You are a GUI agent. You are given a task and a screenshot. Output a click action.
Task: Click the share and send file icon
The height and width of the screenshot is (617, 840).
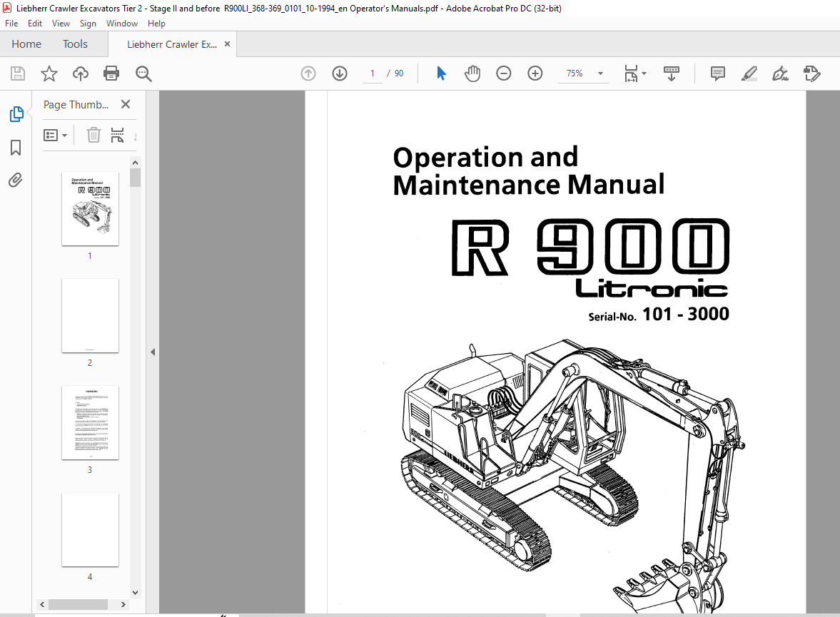tap(812, 73)
